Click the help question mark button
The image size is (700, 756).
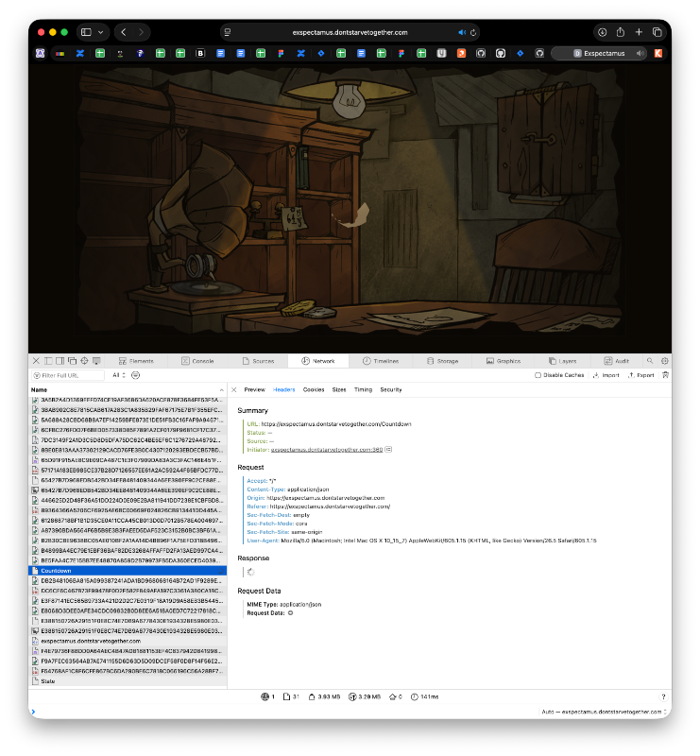coord(663,696)
